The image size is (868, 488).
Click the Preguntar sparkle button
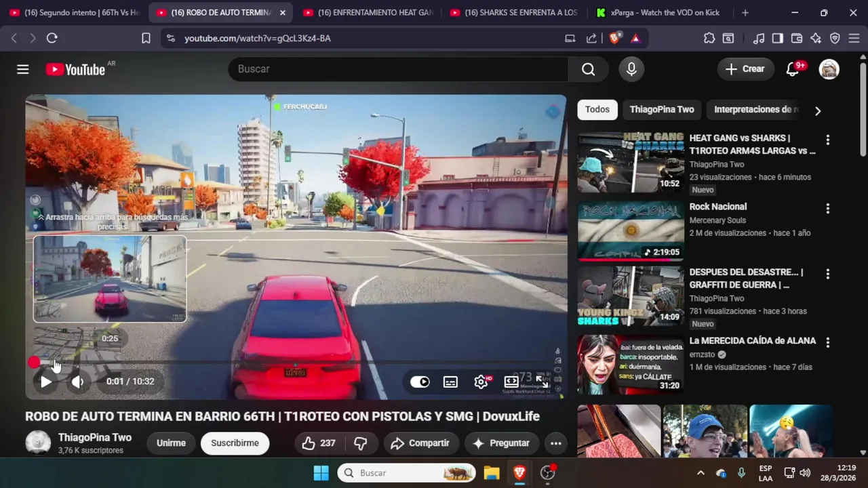point(500,443)
